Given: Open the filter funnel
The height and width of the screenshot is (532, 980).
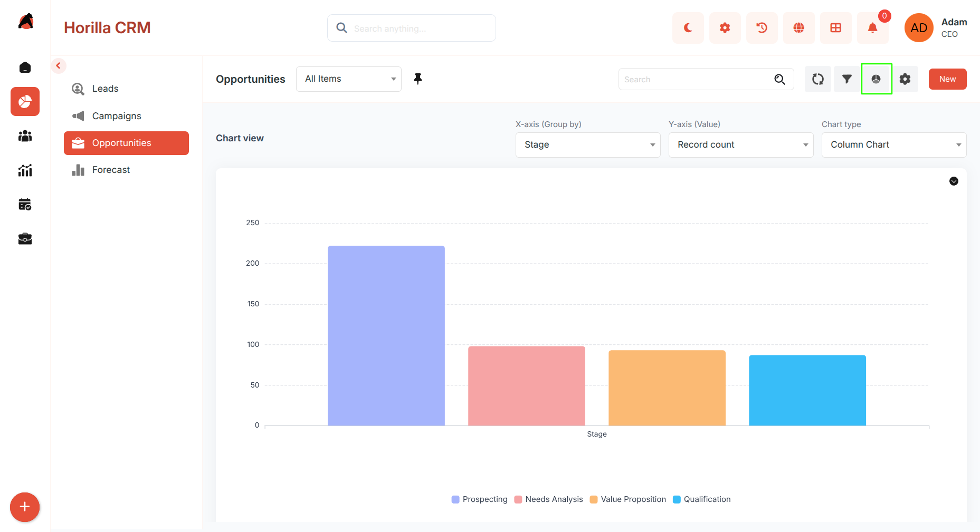Looking at the screenshot, I should [847, 79].
